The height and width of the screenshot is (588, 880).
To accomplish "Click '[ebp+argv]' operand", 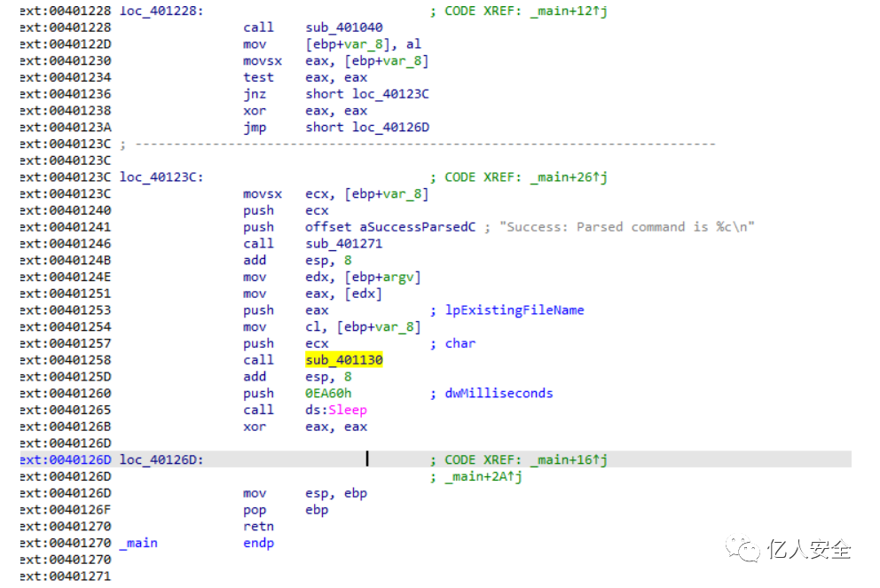I will click(x=382, y=277).
